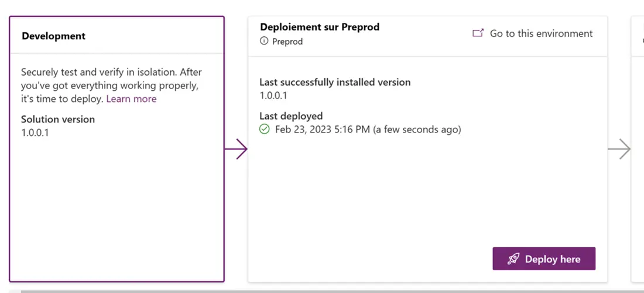Click the purple arrow after Development stage
This screenshot has height=293, width=644.
[x=236, y=149]
